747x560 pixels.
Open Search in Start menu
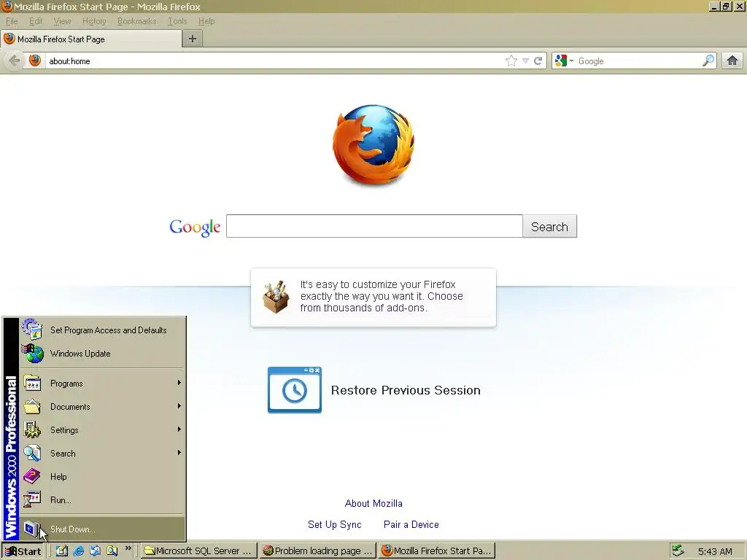pos(102,454)
